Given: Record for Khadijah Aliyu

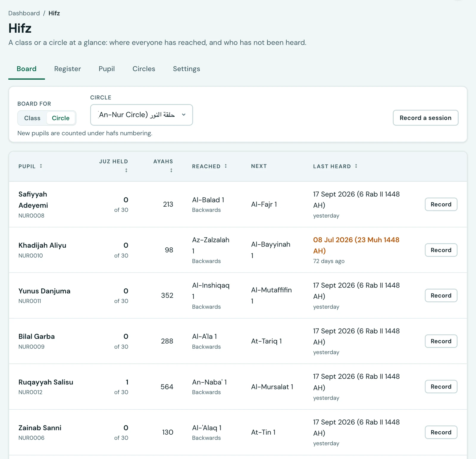Looking at the screenshot, I should pos(441,250).
